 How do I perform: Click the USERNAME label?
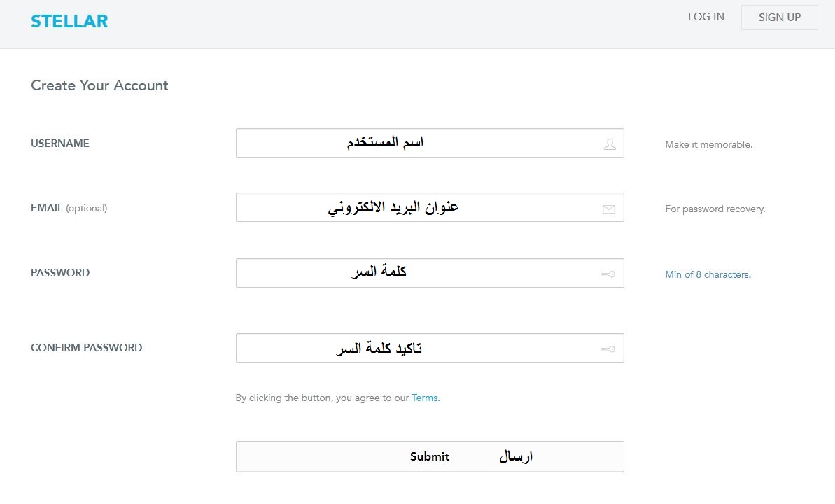tap(60, 143)
